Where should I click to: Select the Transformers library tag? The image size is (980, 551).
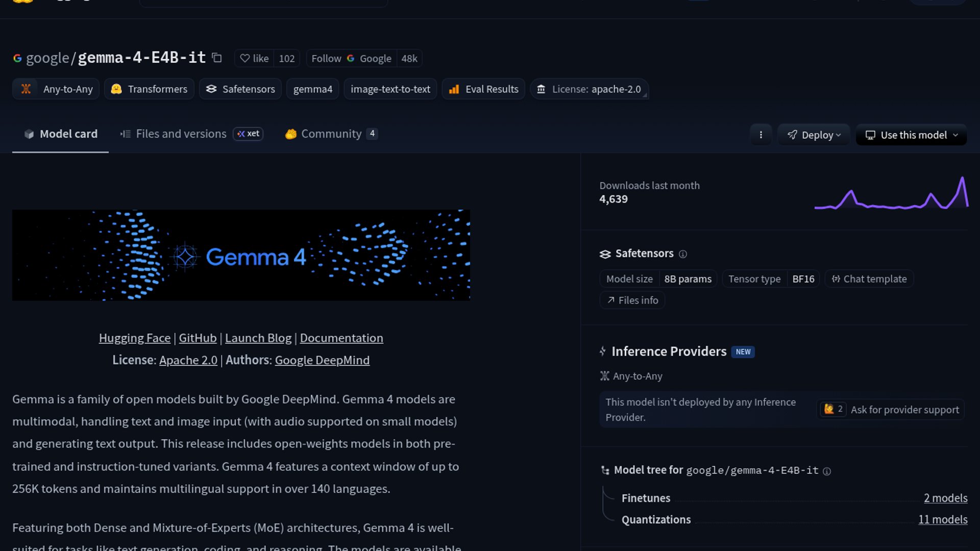pyautogui.click(x=149, y=89)
